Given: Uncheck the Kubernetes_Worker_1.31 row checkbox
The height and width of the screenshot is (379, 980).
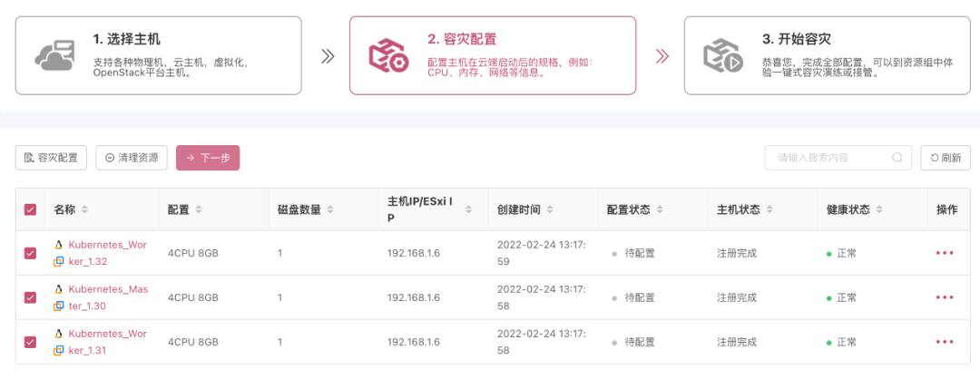Looking at the screenshot, I should point(30,342).
